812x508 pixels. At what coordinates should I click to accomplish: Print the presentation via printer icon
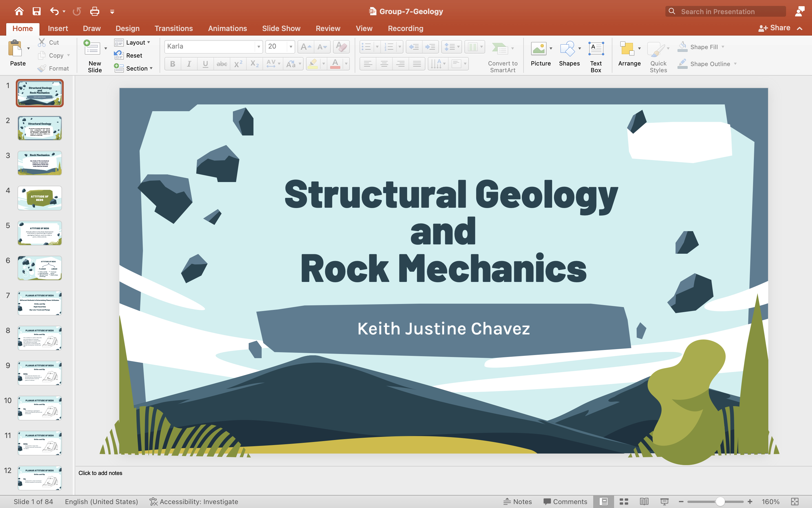pos(95,11)
